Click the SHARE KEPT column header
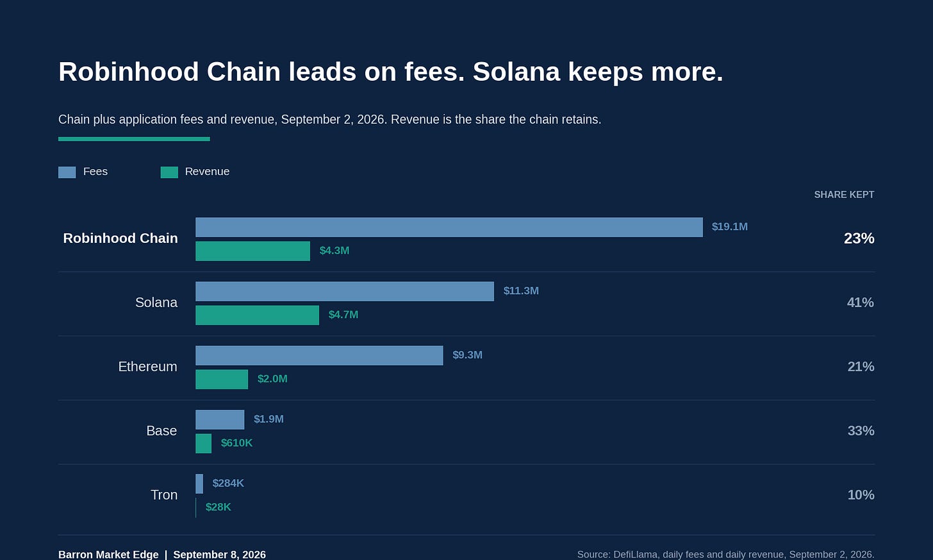This screenshot has width=933, height=560. point(844,195)
